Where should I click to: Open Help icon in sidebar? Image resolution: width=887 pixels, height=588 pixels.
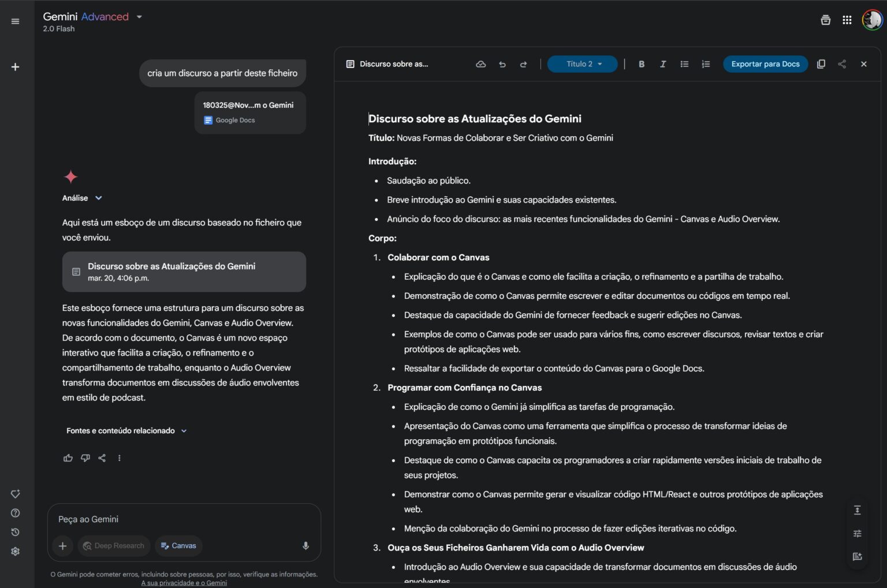[x=15, y=513]
